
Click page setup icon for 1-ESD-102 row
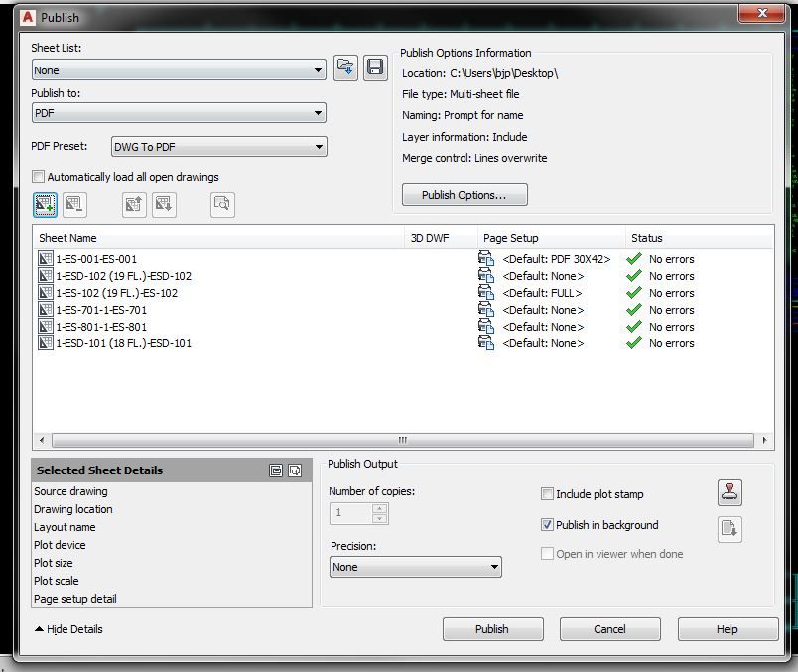tap(486, 275)
